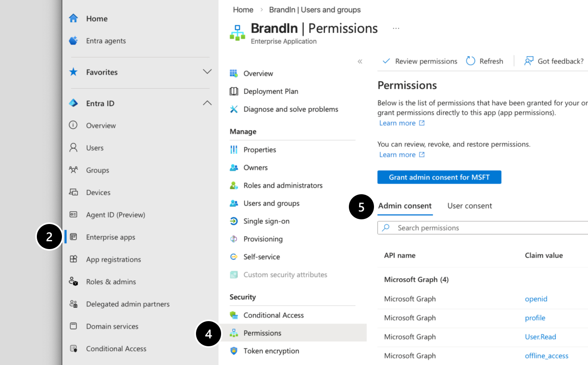Open the more options ellipsis beside Permissions title
The image size is (588, 365).
[x=396, y=28]
